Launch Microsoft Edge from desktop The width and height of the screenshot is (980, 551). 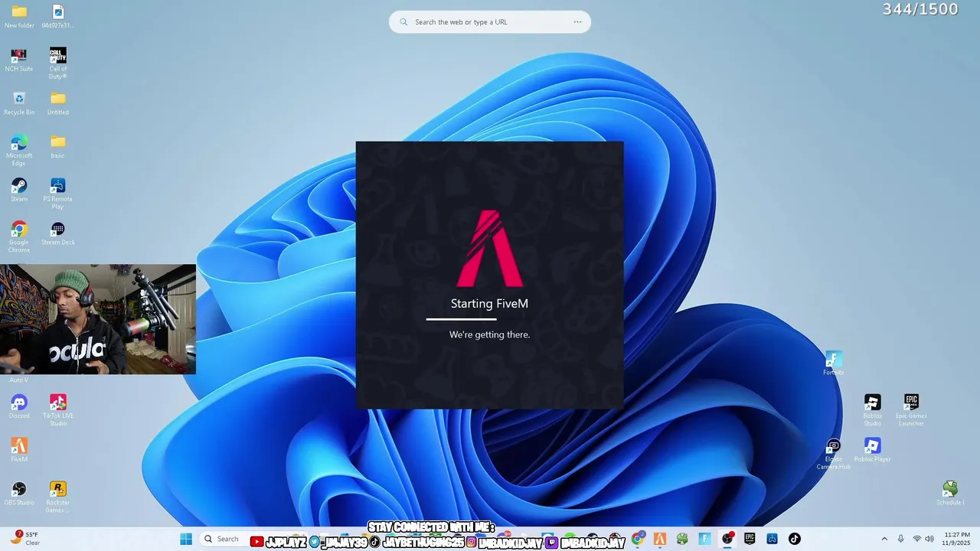click(x=19, y=150)
